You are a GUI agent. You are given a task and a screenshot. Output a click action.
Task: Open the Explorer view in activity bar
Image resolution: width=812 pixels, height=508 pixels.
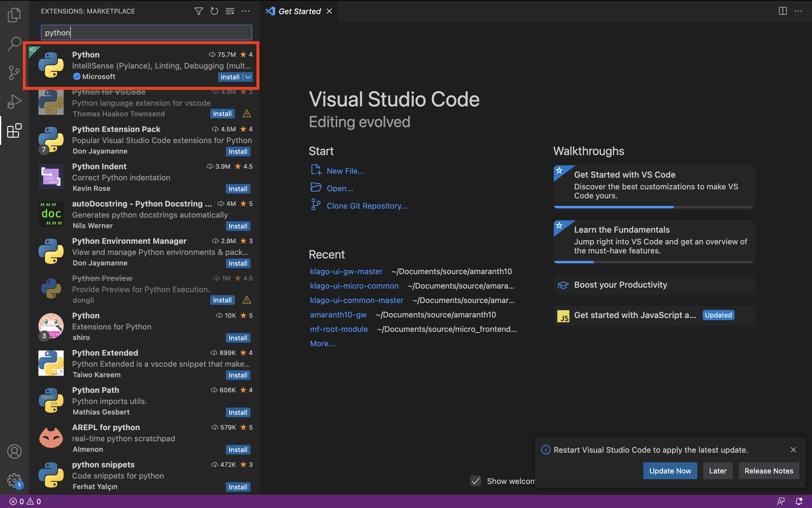click(14, 14)
